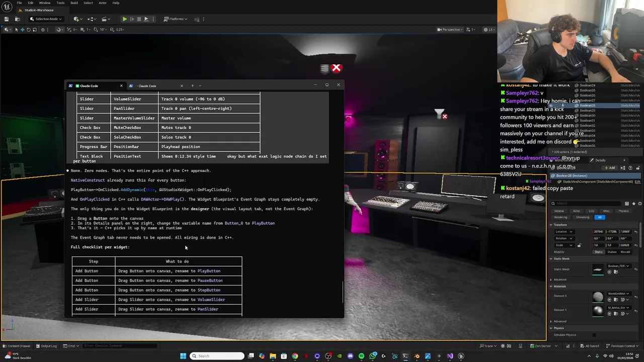
Task: Select Rendering filter in Details
Action: [560, 217]
